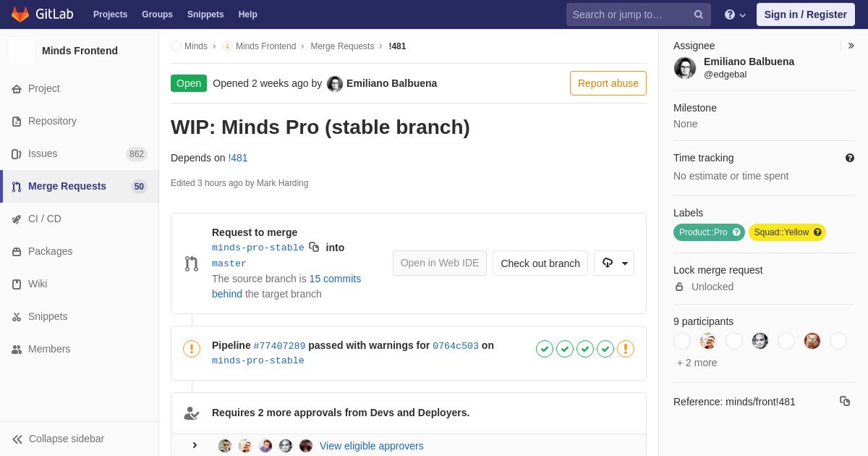
Task: Click Open in Web IDE button
Action: pyautogui.click(x=440, y=263)
